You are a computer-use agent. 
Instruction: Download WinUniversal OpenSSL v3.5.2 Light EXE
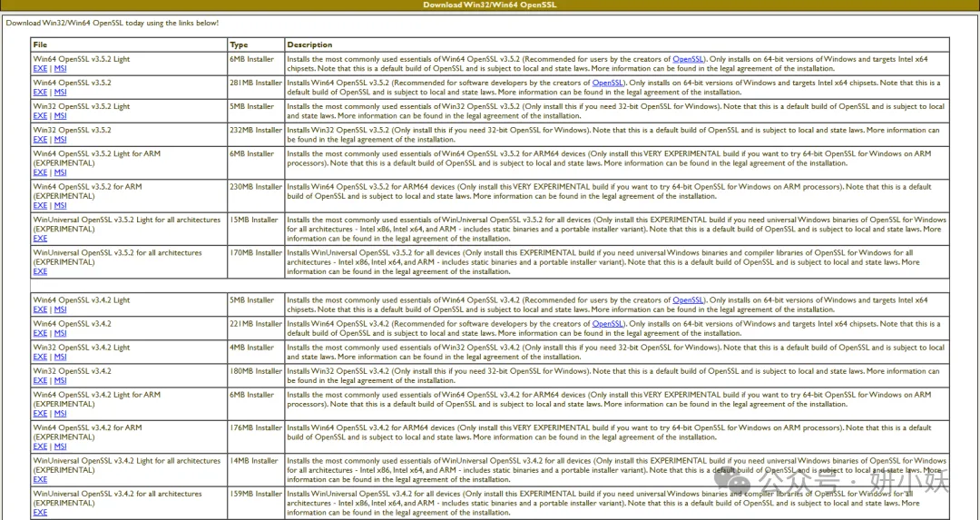(40, 239)
